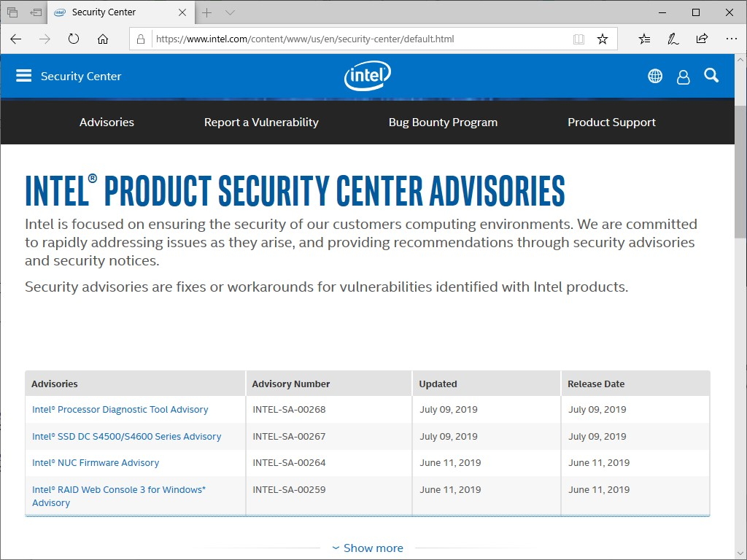Click the Add notes ink icon
The width and height of the screenshot is (747, 560).
pos(673,39)
